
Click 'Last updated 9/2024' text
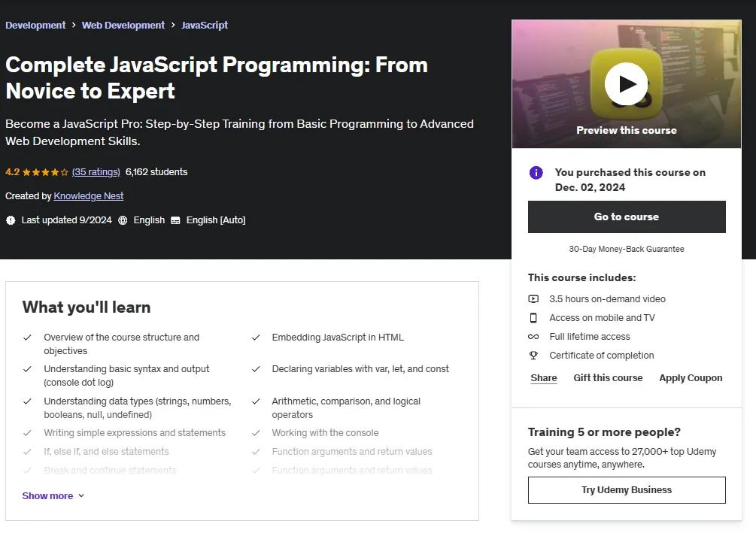click(x=66, y=220)
